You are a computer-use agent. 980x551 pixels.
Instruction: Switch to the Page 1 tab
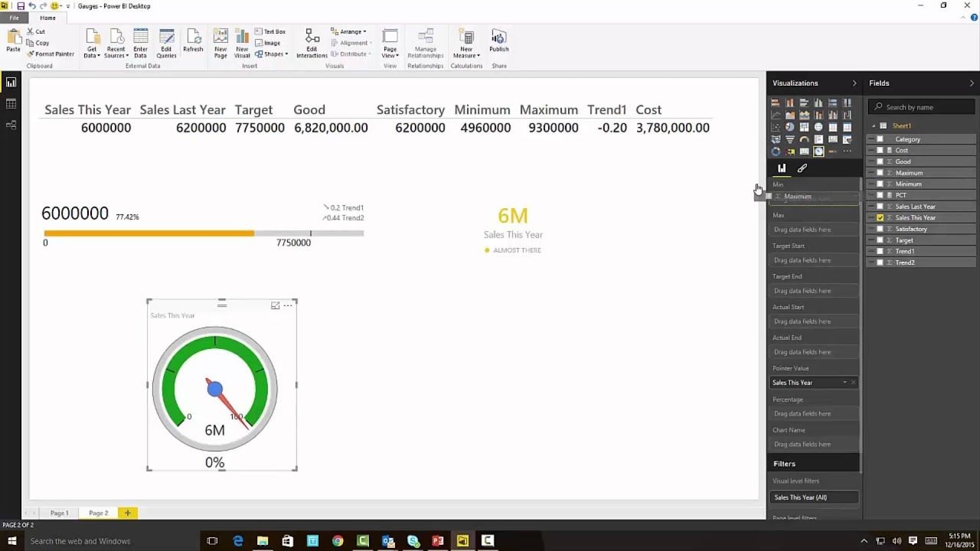[x=59, y=513]
